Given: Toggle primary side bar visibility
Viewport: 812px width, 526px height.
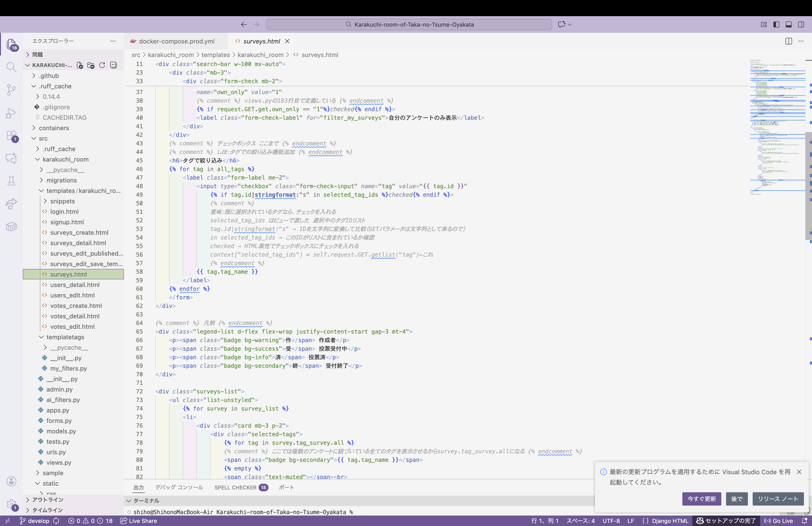Looking at the screenshot, I should pos(776,24).
